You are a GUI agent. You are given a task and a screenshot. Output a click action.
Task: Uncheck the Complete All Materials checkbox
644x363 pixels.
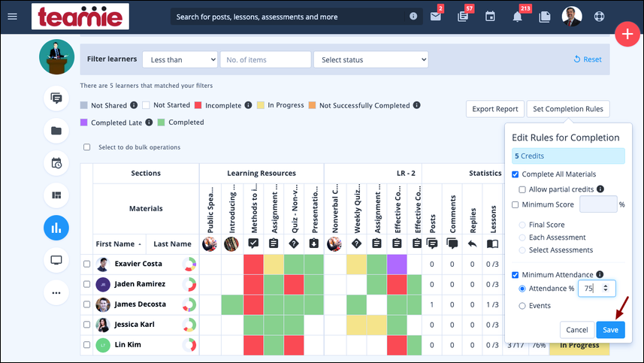click(515, 174)
